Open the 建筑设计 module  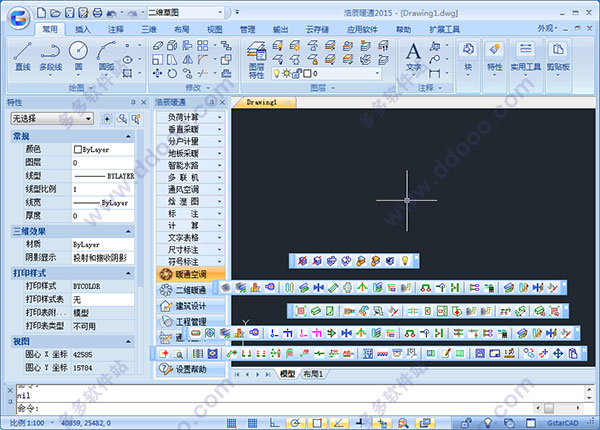(191, 306)
